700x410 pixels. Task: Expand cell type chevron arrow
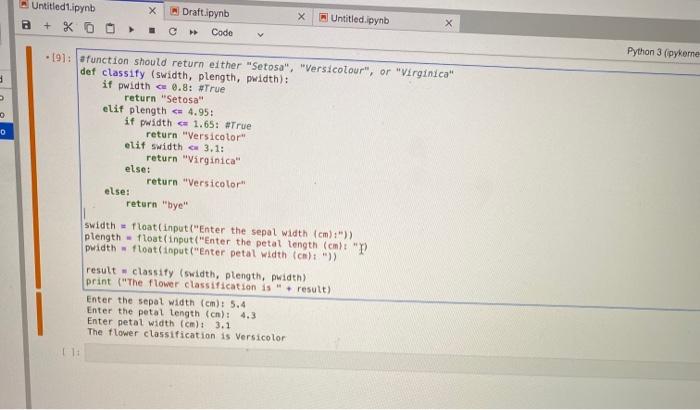260,34
